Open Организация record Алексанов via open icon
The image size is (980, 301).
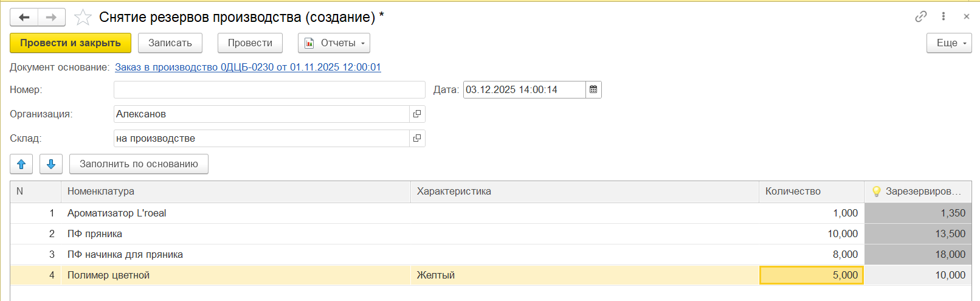(x=417, y=114)
